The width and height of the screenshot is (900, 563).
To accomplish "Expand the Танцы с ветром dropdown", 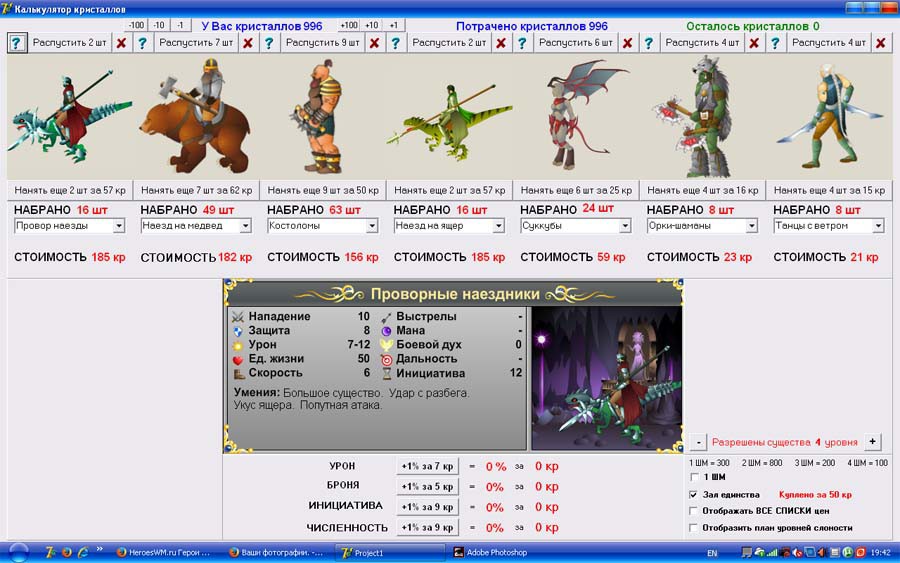I will pyautogui.click(x=878, y=226).
